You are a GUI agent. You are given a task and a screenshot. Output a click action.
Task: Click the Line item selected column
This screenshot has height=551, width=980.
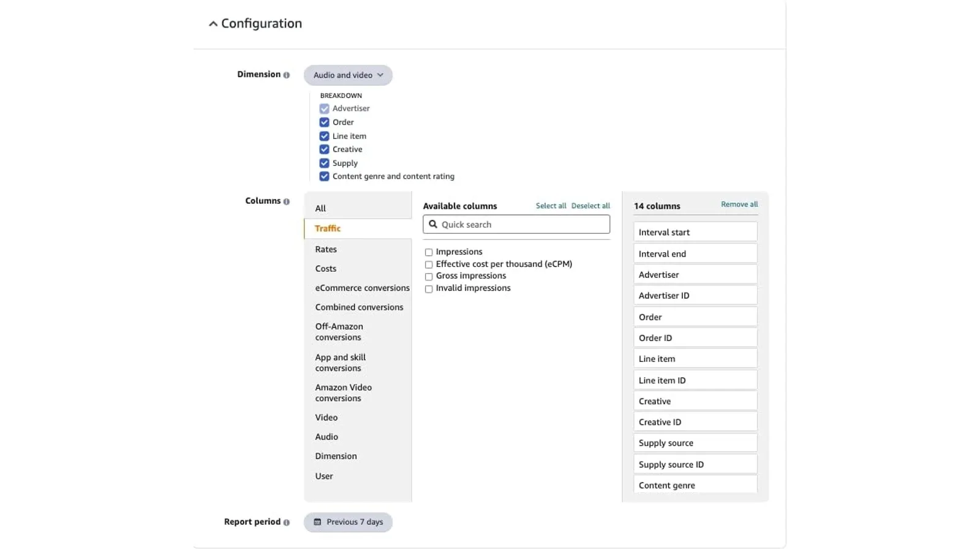[695, 359]
